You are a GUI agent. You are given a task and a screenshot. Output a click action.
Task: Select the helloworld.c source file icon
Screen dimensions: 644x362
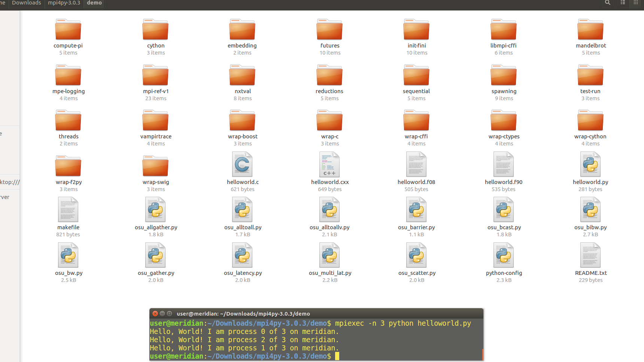click(242, 164)
